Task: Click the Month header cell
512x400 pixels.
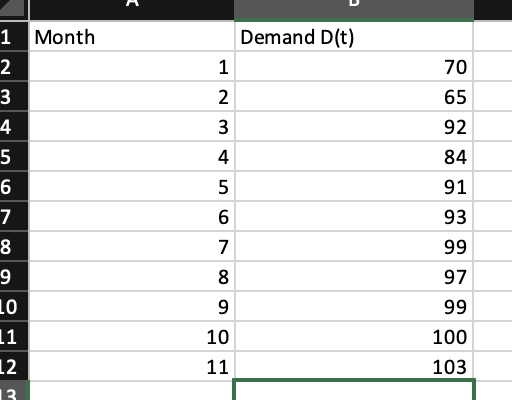Action: click(x=132, y=37)
